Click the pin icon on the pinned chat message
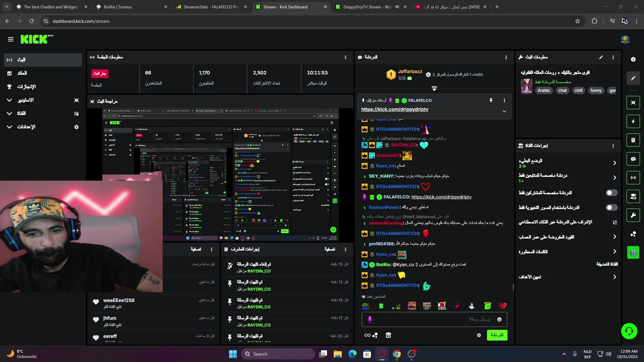 coord(491,101)
